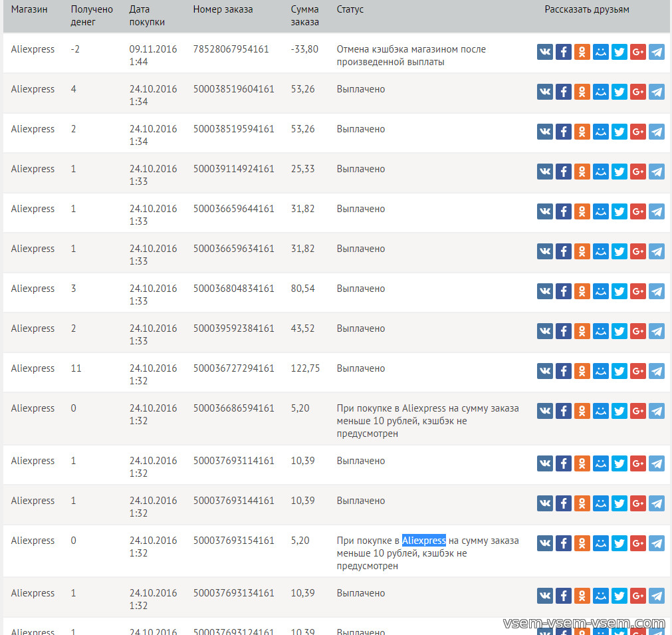
Task: Click the date 09.11.2016 1:44
Action: pyautogui.click(x=153, y=55)
